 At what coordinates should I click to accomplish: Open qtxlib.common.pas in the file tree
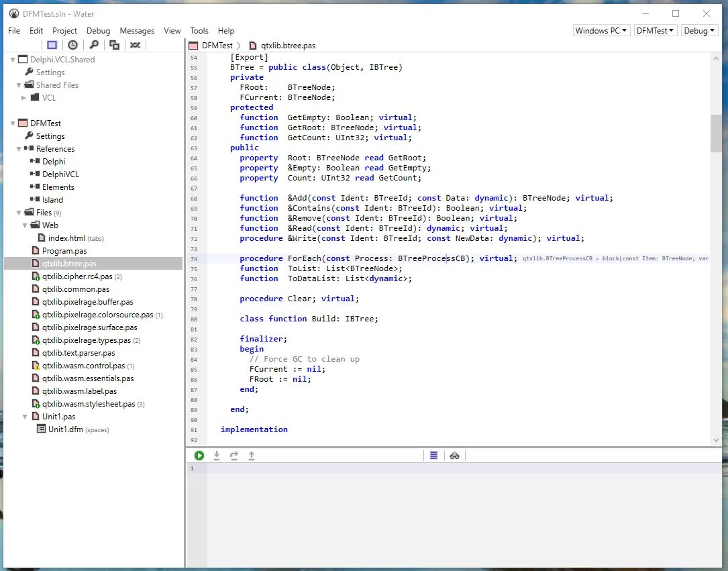[75, 289]
